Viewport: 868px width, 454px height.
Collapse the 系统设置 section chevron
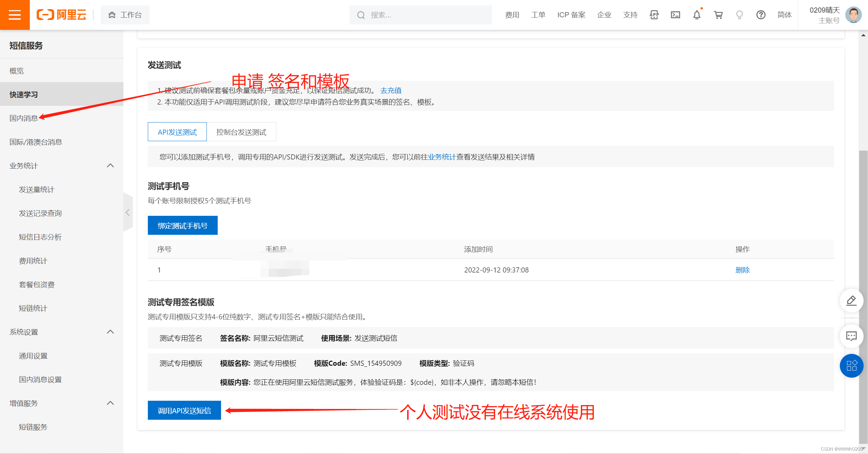click(110, 332)
